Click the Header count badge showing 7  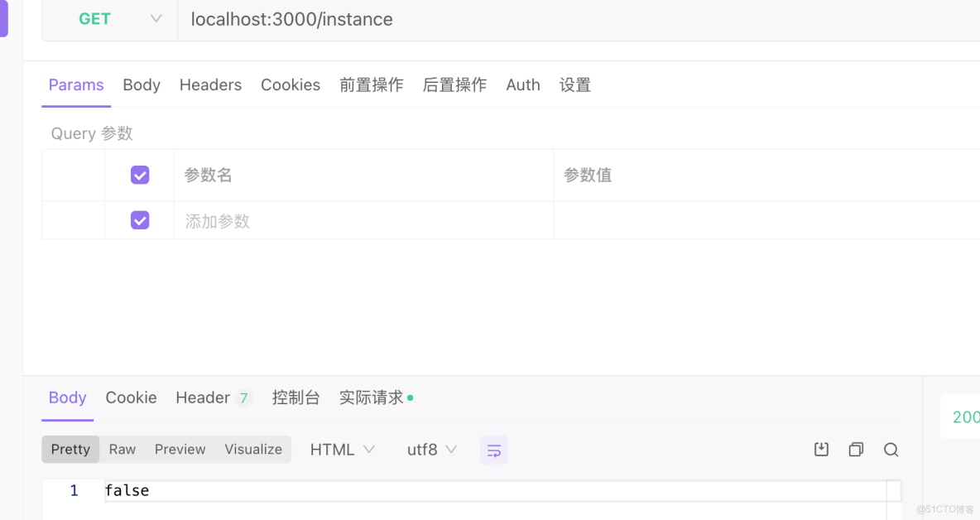click(x=244, y=397)
